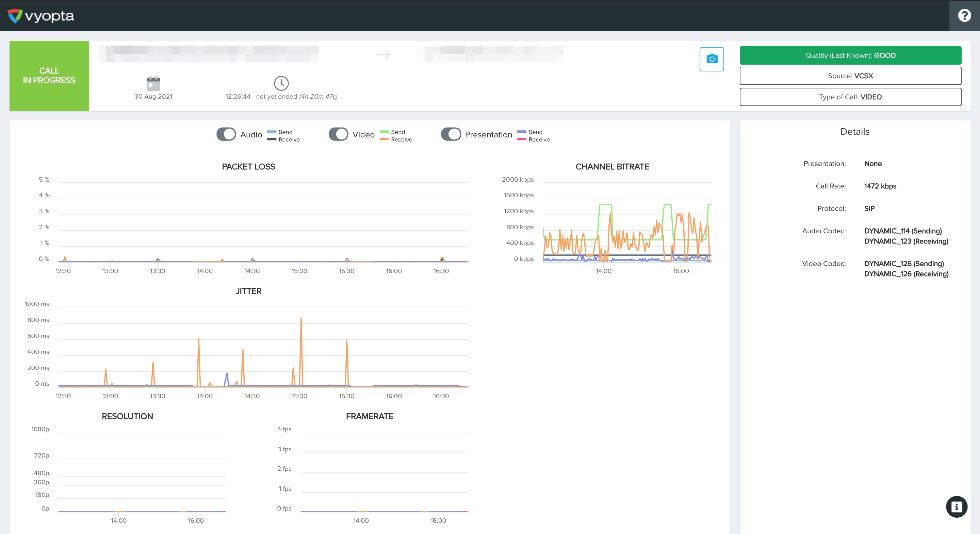Toggle the Video channel switch
Image resolution: width=980 pixels, height=534 pixels.
click(338, 134)
